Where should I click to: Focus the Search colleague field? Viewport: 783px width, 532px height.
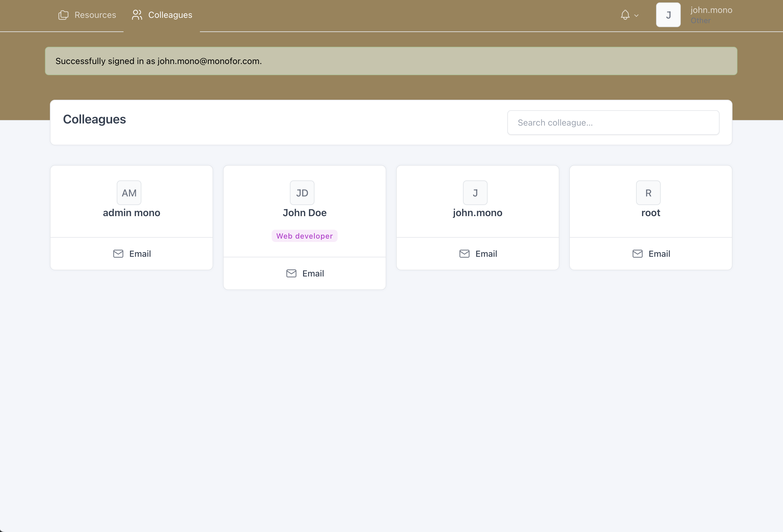(x=613, y=123)
